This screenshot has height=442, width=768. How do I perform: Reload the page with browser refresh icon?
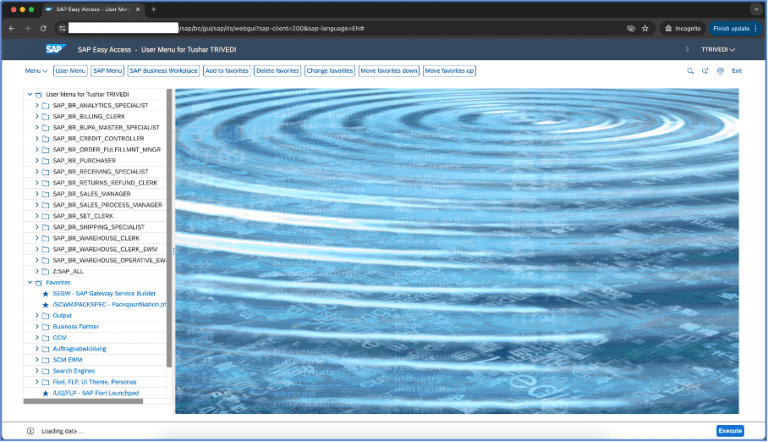pyautogui.click(x=43, y=28)
